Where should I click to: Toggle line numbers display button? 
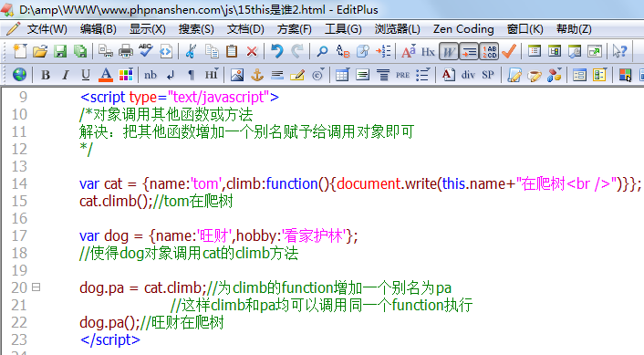[489, 51]
